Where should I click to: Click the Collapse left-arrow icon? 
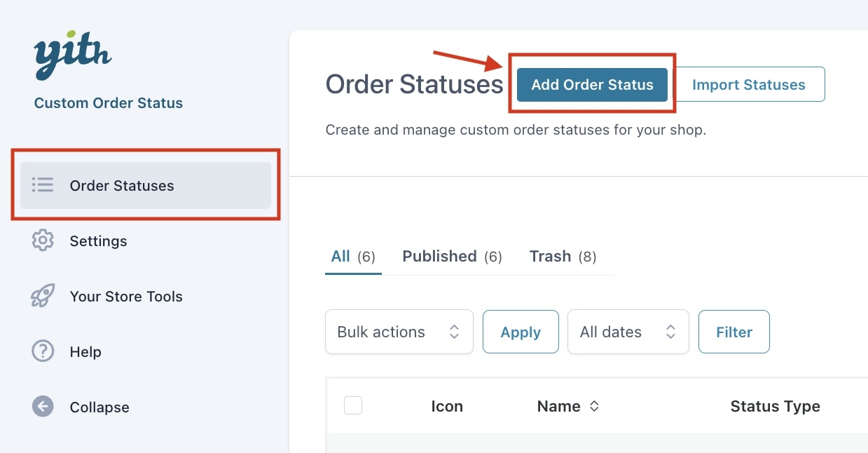point(43,407)
